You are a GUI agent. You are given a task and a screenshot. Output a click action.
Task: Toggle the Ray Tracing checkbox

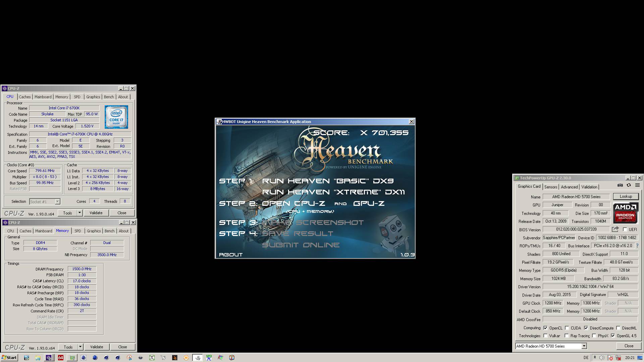coord(567,336)
